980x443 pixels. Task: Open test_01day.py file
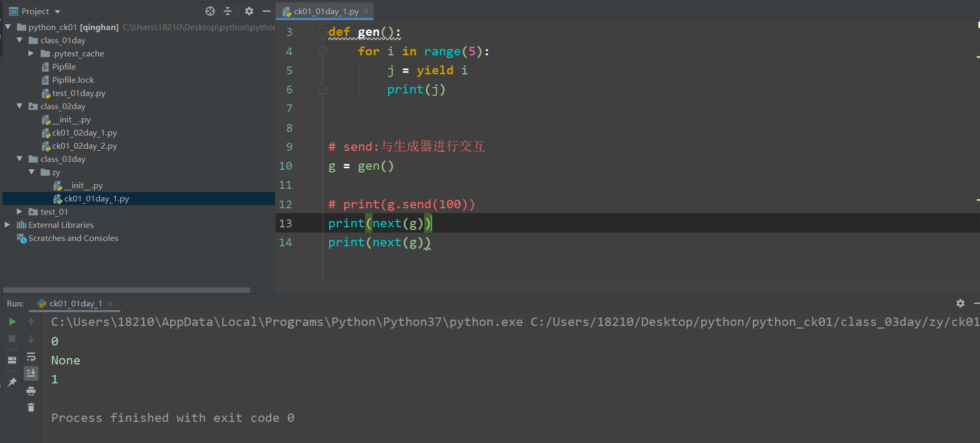79,93
